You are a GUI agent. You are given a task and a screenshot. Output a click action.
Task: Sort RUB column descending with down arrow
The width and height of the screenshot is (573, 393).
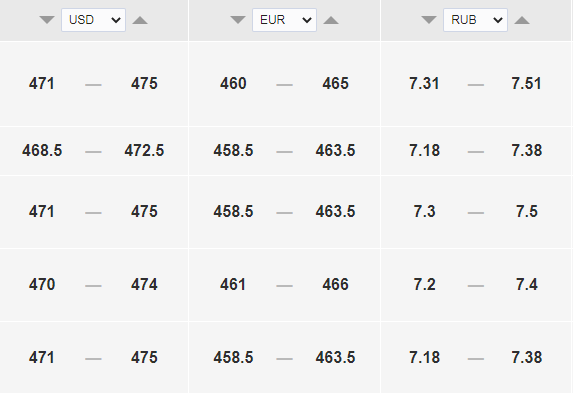(x=429, y=20)
